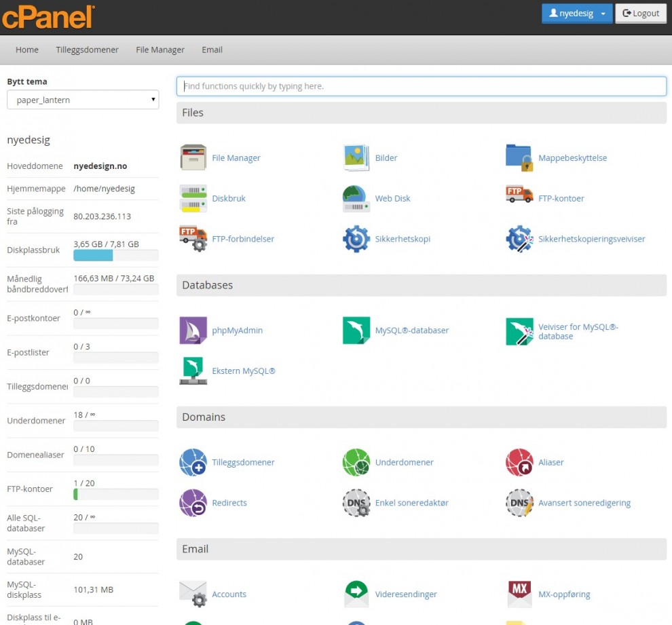Open the phpMyAdmin text link
The width and height of the screenshot is (672, 625).
point(237,330)
